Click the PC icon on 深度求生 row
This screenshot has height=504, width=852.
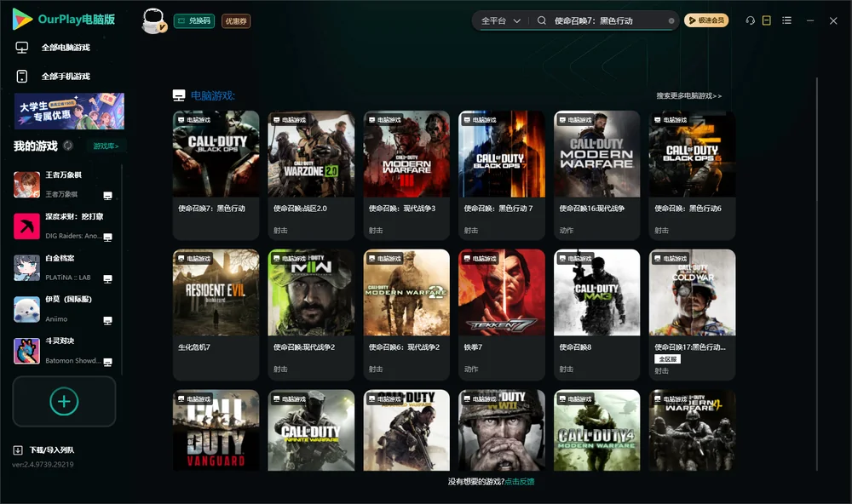[x=107, y=238]
